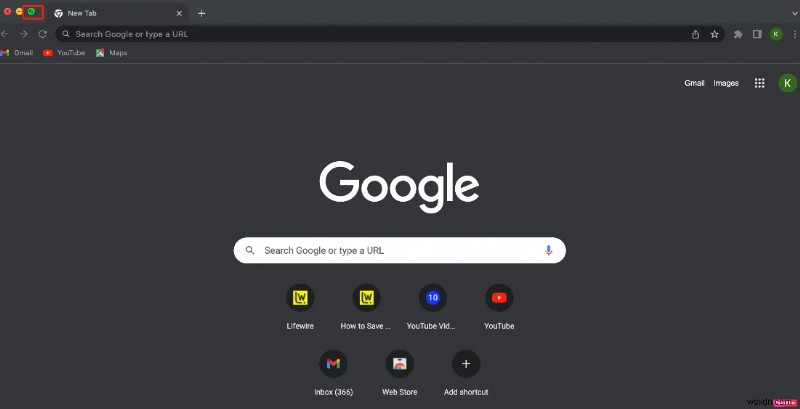Viewport: 800px width, 409px height.
Task: Open the Gmail bookmark
Action: (x=17, y=53)
